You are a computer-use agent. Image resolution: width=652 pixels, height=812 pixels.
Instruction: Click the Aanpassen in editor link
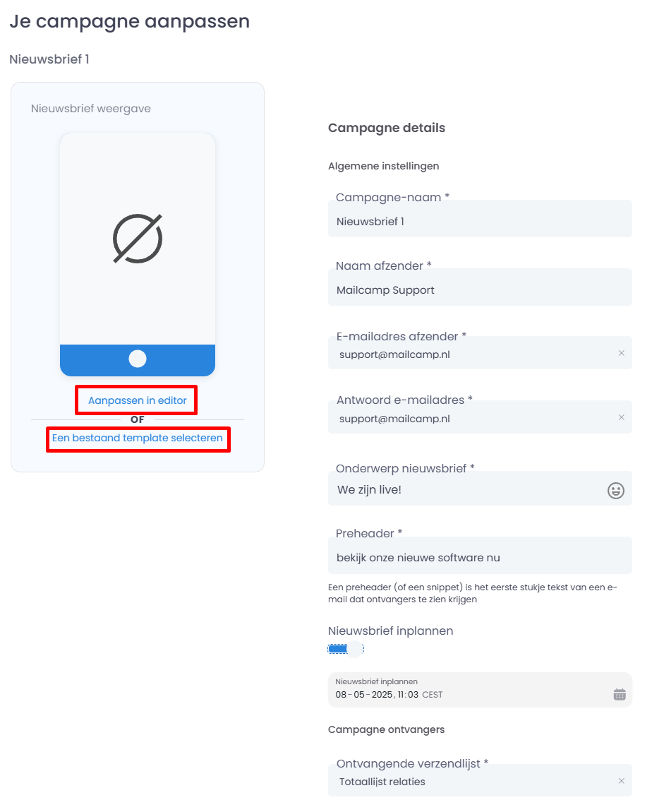(x=138, y=400)
